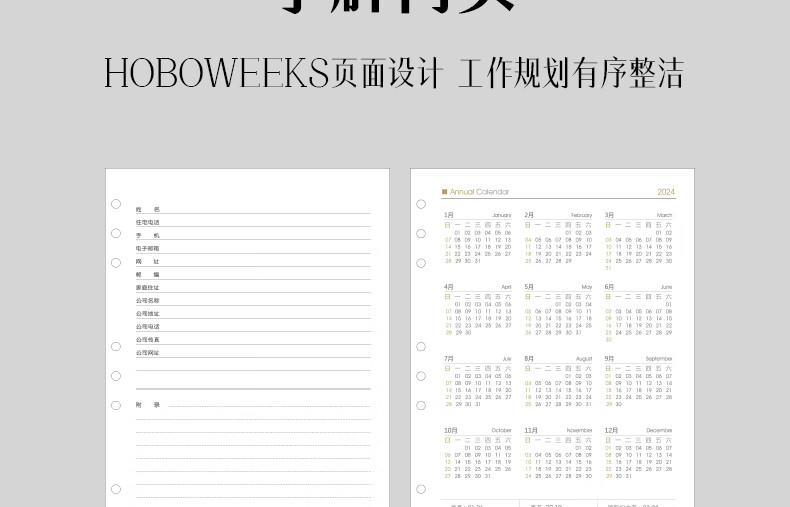This screenshot has width=790, height=507.
Task: Click the 姓名 field line
Action: coord(260,210)
